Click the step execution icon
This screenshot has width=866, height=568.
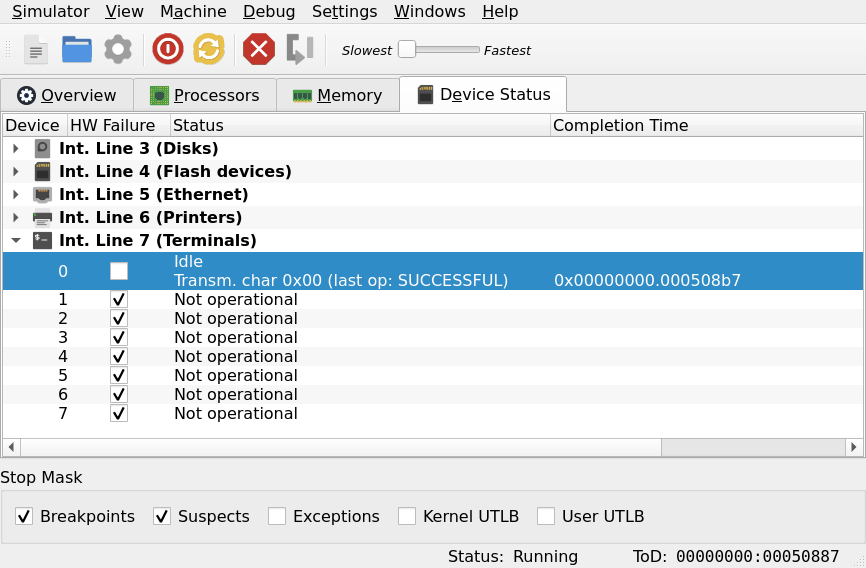(x=300, y=49)
